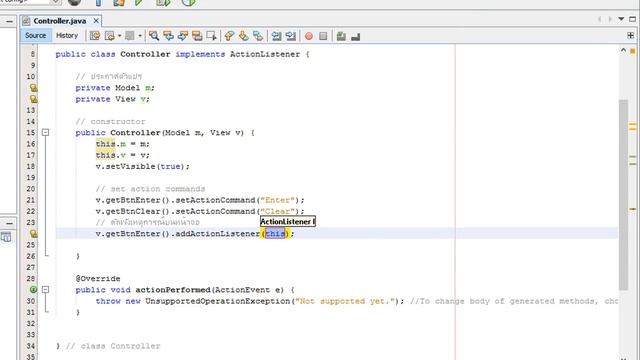Image resolution: width=640 pixels, height=360 pixels.
Task: Click the Last Edit toolbar icon
Action: point(95,36)
